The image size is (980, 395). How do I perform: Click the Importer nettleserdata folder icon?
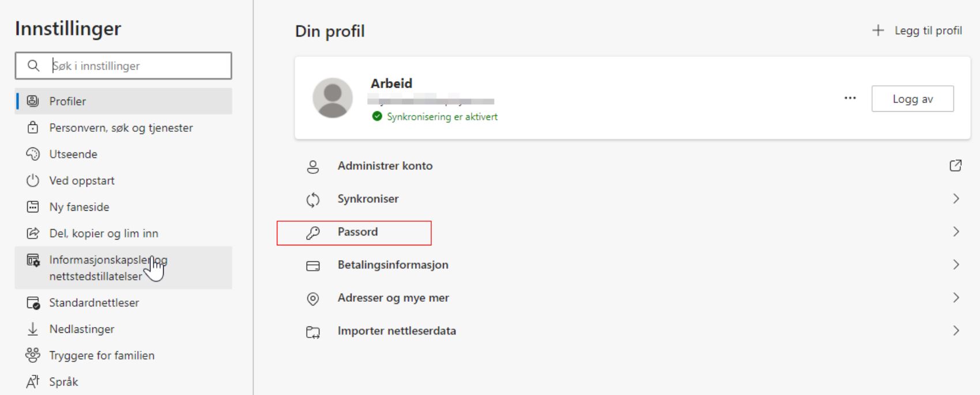(313, 332)
